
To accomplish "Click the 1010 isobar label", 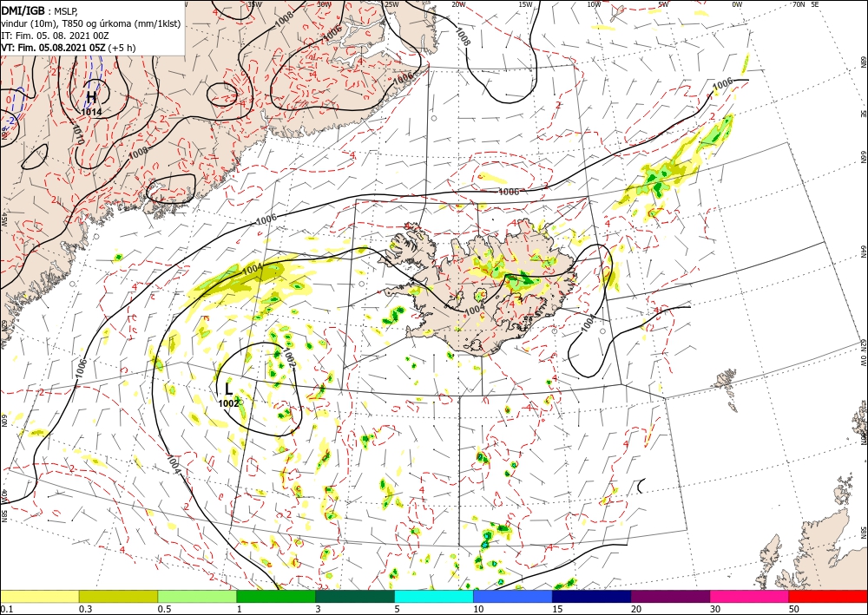I will (77, 134).
